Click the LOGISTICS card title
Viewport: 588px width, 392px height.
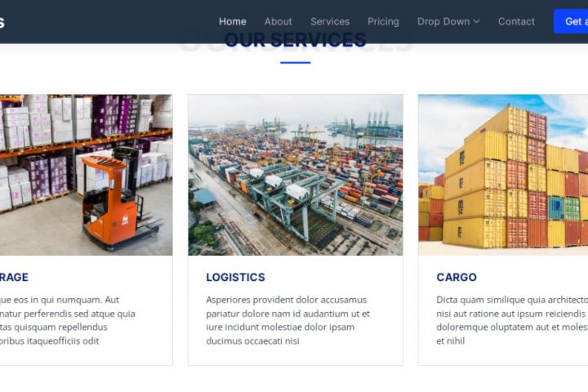pos(235,277)
